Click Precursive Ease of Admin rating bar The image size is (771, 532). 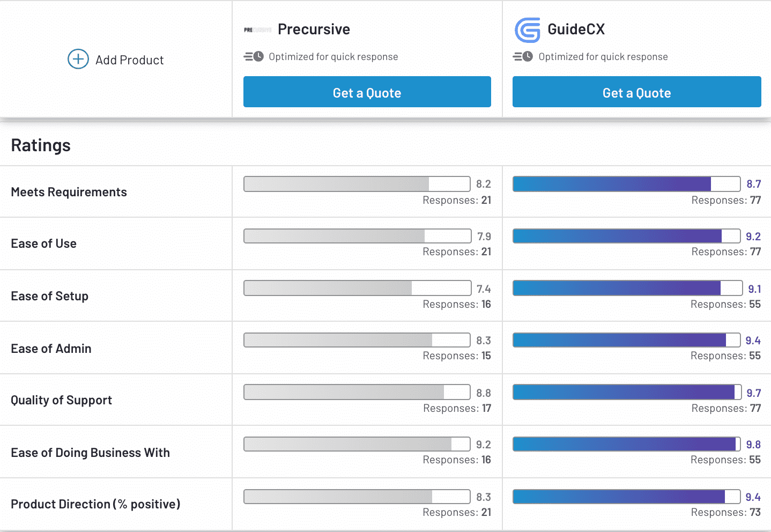click(x=357, y=340)
